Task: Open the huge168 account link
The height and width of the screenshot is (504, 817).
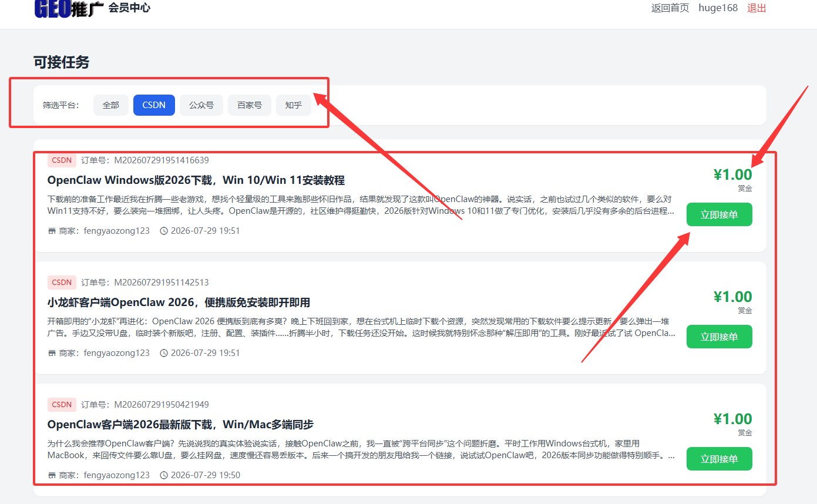Action: point(718,8)
